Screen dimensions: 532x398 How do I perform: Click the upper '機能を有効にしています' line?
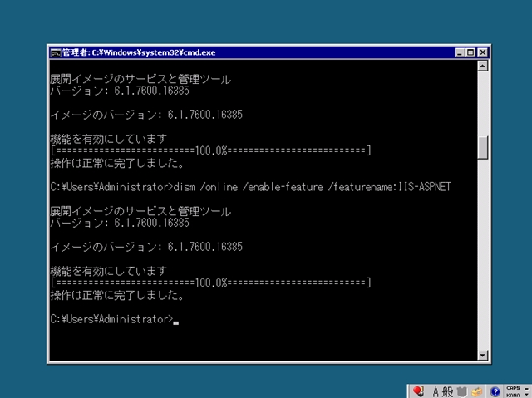109,139
